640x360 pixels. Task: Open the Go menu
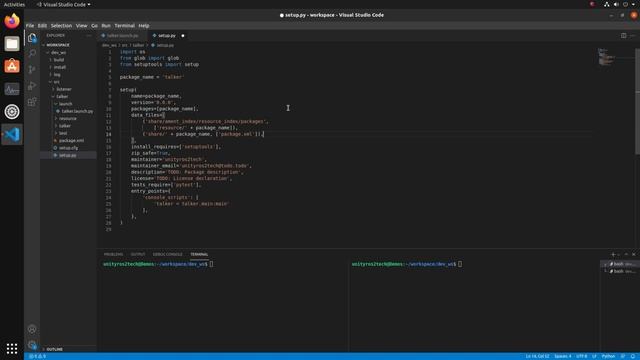click(94, 26)
